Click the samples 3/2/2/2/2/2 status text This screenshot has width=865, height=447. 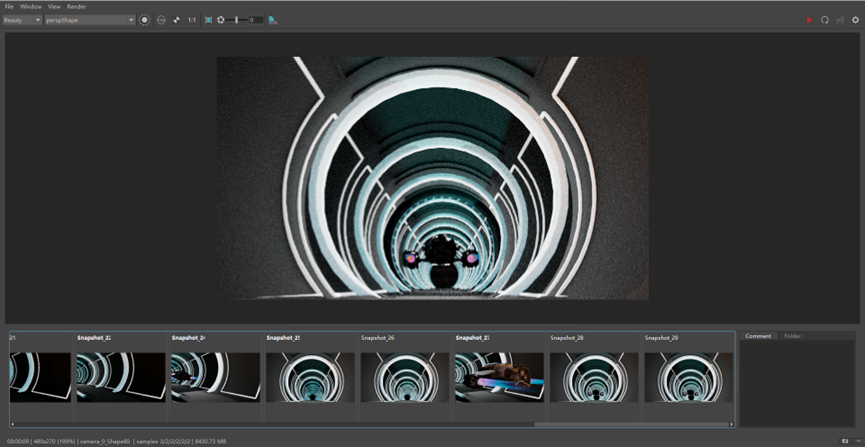pos(163,441)
